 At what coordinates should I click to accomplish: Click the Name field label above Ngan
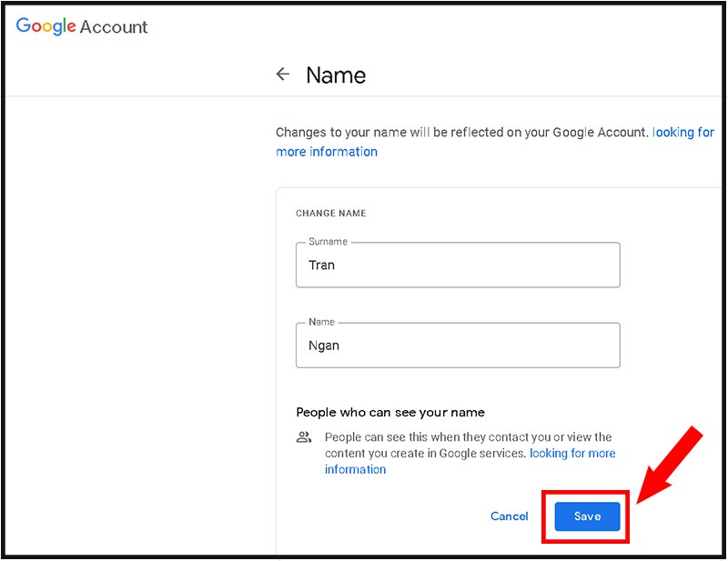pyautogui.click(x=321, y=321)
